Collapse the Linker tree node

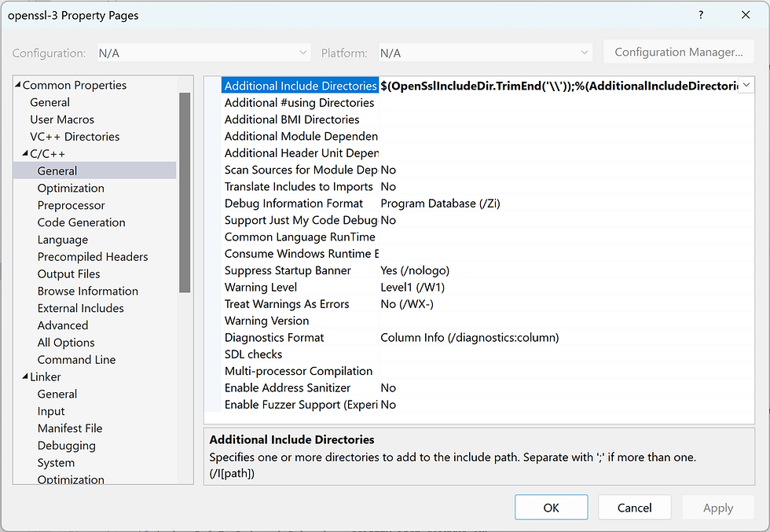(x=25, y=376)
